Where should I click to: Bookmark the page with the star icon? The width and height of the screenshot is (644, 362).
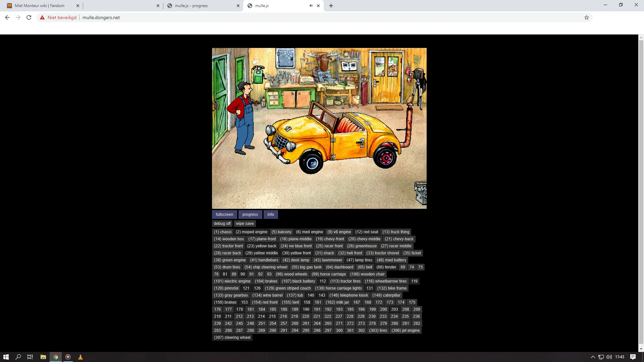(586, 17)
